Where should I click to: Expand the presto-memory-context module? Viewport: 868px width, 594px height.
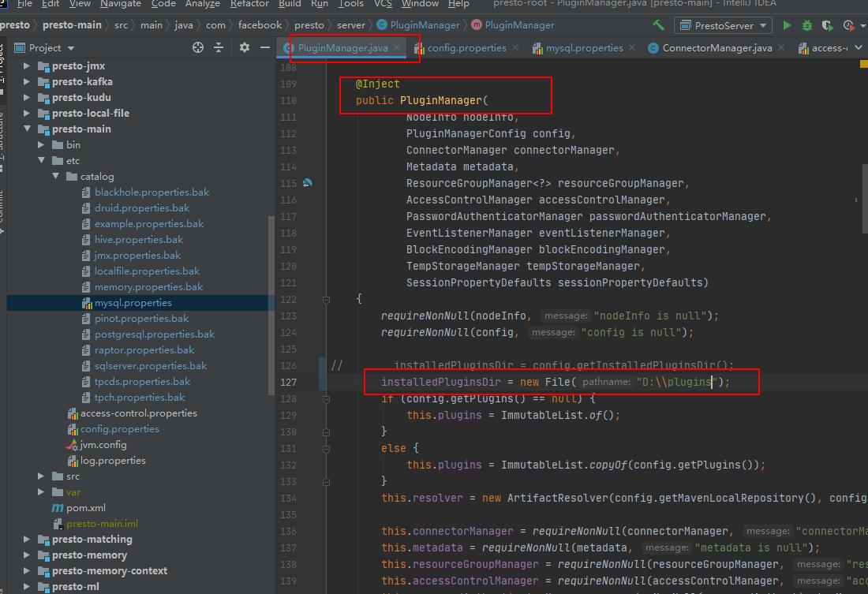coord(26,571)
